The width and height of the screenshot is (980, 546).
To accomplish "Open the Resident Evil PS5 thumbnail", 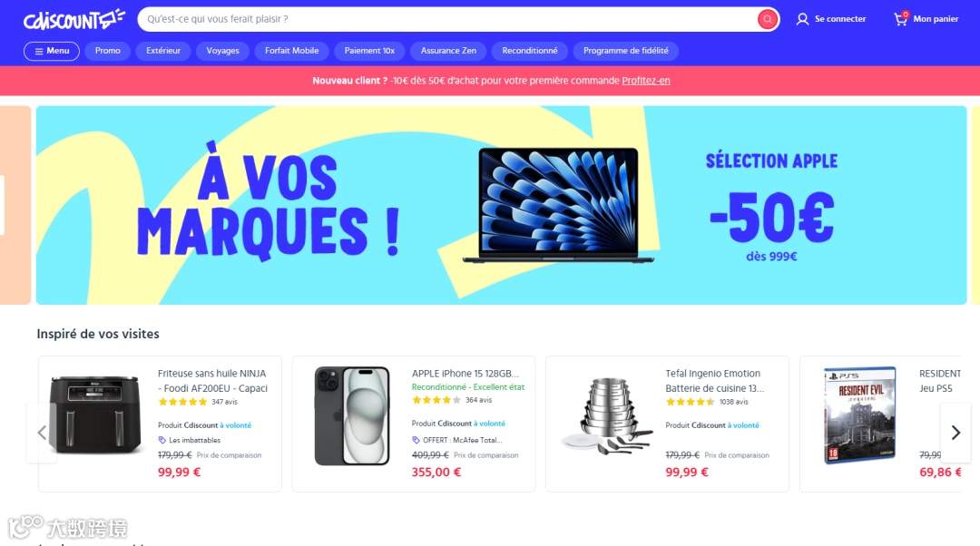I will [860, 414].
